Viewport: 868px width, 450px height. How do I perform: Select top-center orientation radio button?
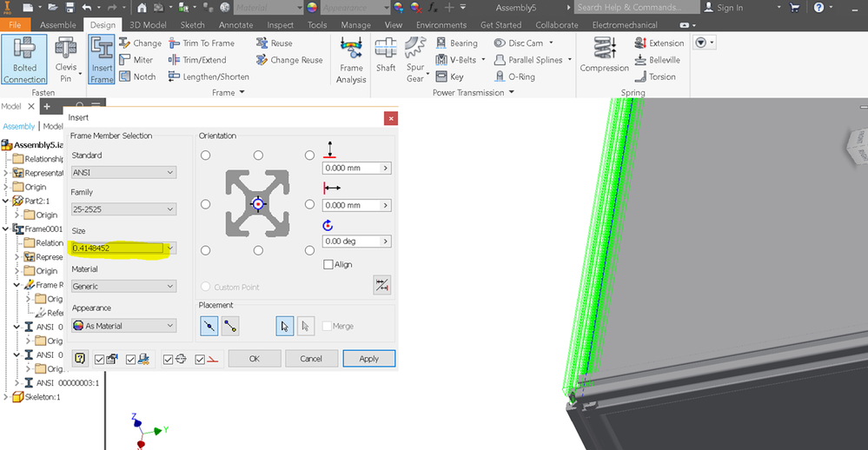pyautogui.click(x=258, y=156)
